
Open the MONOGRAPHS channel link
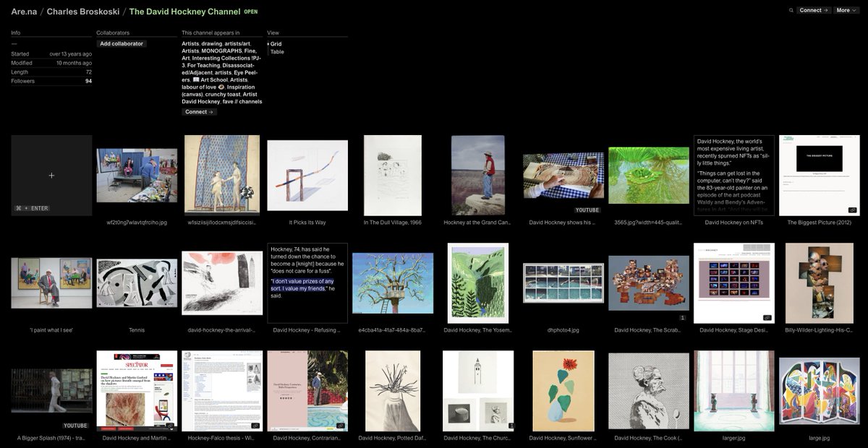222,51
